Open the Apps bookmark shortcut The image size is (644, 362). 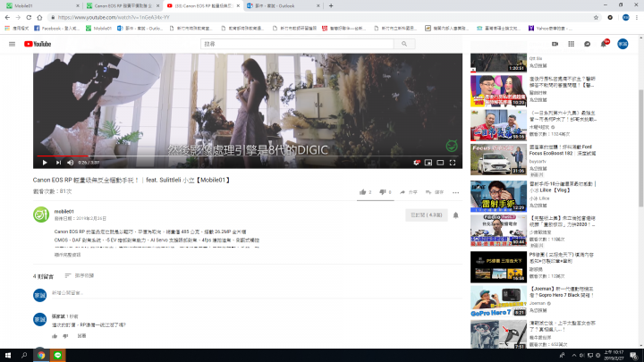click(x=16, y=29)
